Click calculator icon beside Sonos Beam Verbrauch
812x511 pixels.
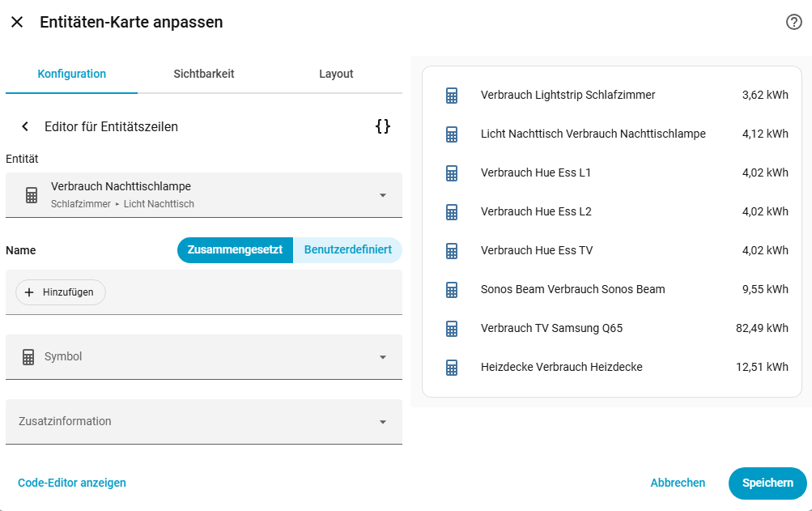point(452,289)
